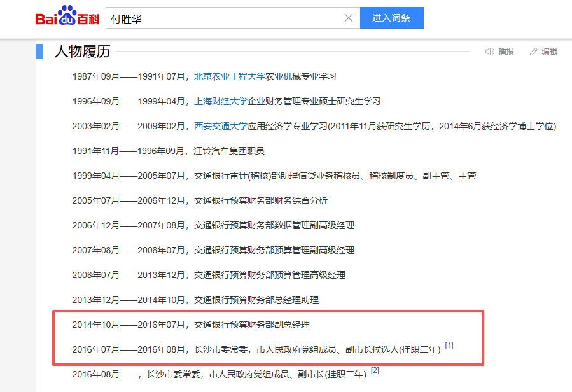Clear the search box with the X icon
This screenshot has height=392, width=572.
[349, 18]
